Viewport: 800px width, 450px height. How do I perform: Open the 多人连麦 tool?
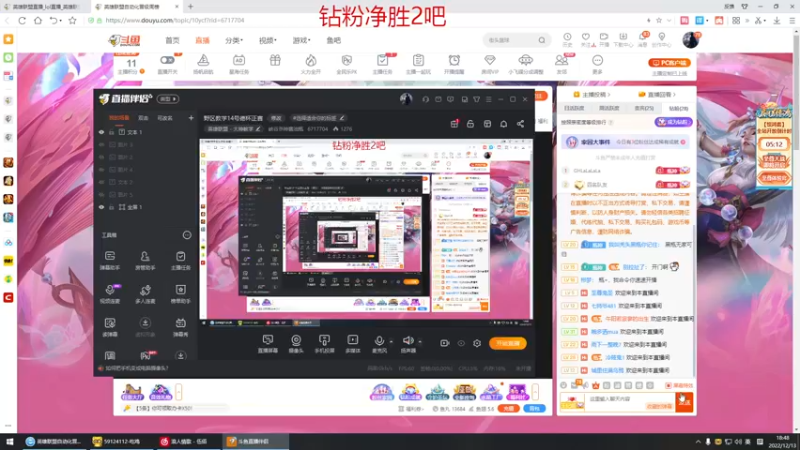[145, 294]
